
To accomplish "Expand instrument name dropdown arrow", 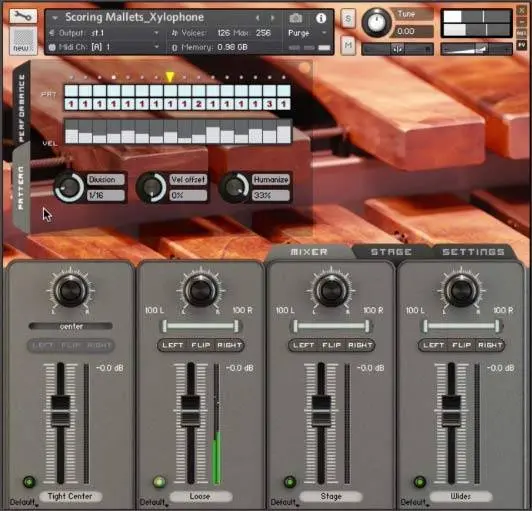I will point(55,18).
